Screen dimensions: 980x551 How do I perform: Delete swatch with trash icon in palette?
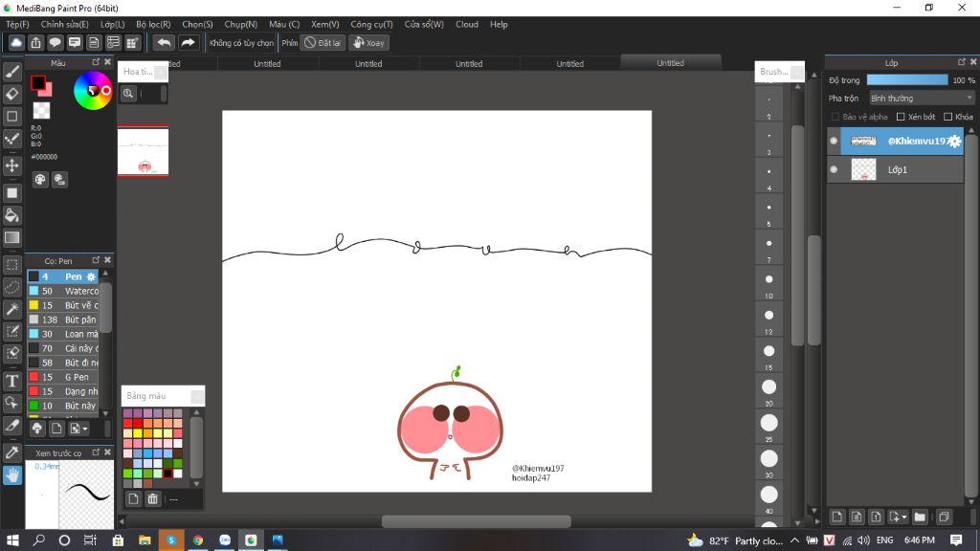coord(152,498)
